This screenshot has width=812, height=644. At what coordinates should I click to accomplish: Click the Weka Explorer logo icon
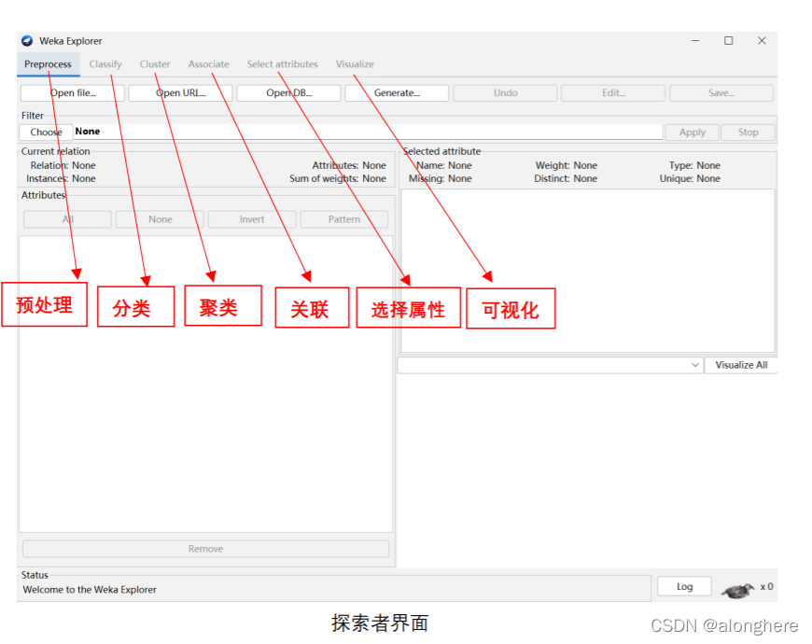click(x=27, y=41)
